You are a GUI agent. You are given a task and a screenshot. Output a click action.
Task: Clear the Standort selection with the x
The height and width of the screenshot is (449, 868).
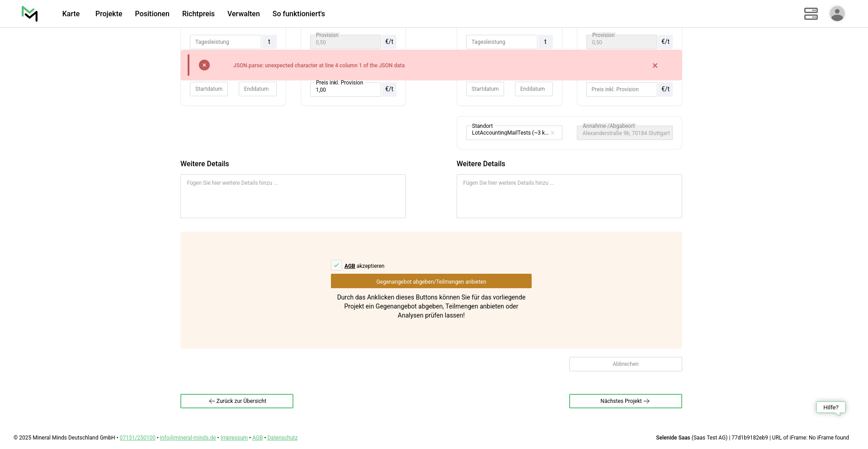pos(552,133)
